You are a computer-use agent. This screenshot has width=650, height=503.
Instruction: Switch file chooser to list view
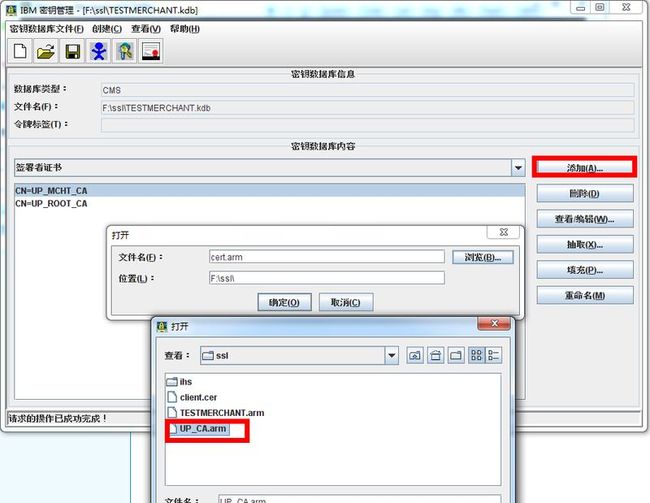476,355
